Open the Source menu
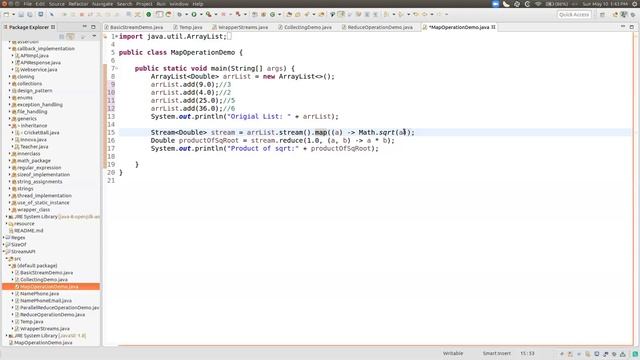This screenshot has width=640, height=360. [x=56, y=4]
